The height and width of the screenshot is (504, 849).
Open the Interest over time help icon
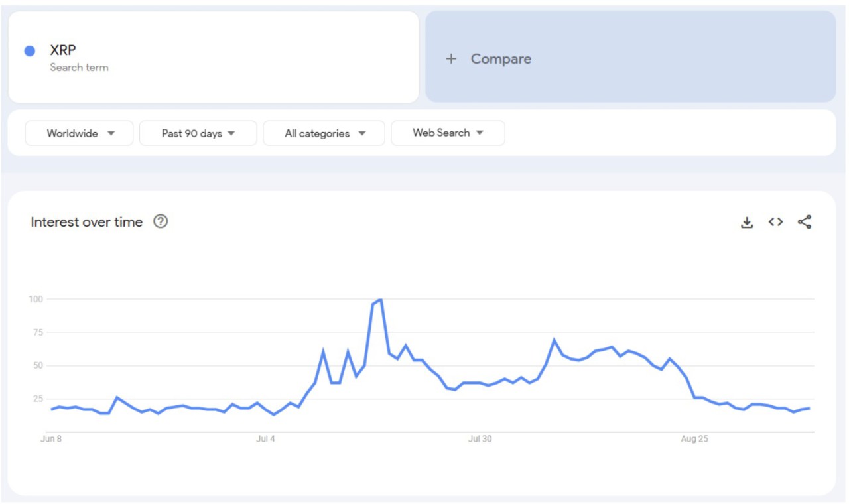(x=161, y=222)
